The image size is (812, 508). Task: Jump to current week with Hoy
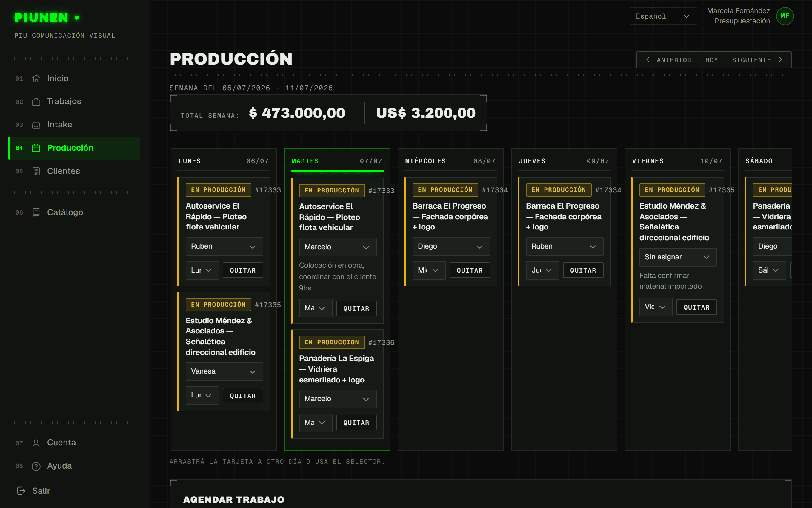[712, 60]
